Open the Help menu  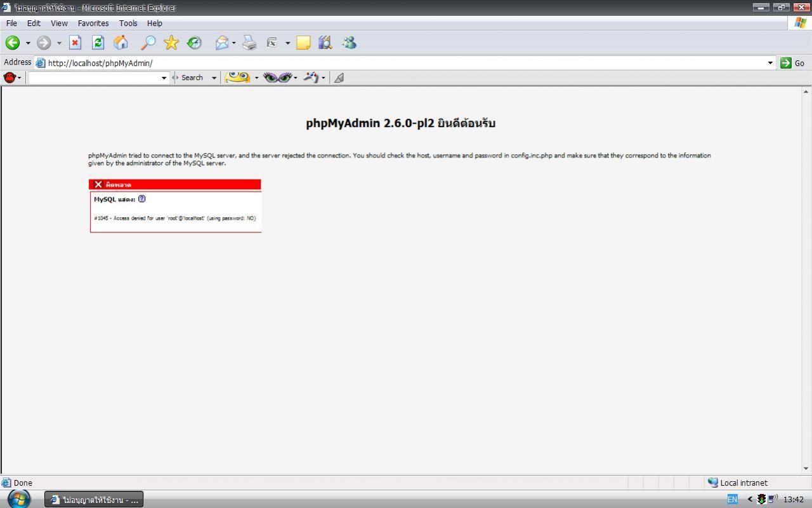tap(155, 23)
